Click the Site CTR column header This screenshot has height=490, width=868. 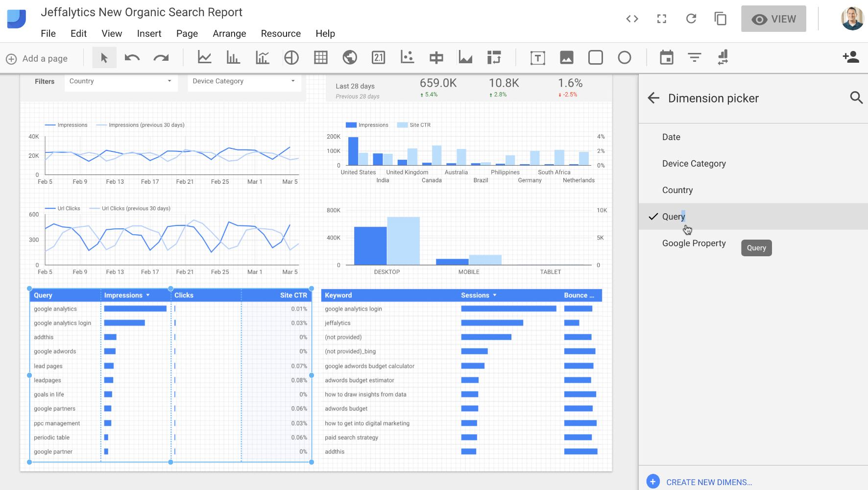(293, 295)
